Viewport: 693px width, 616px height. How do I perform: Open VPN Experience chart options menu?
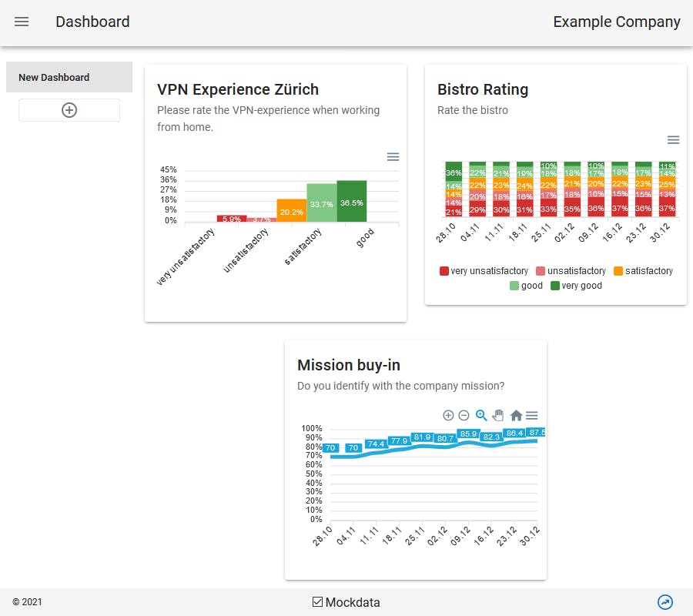[393, 157]
